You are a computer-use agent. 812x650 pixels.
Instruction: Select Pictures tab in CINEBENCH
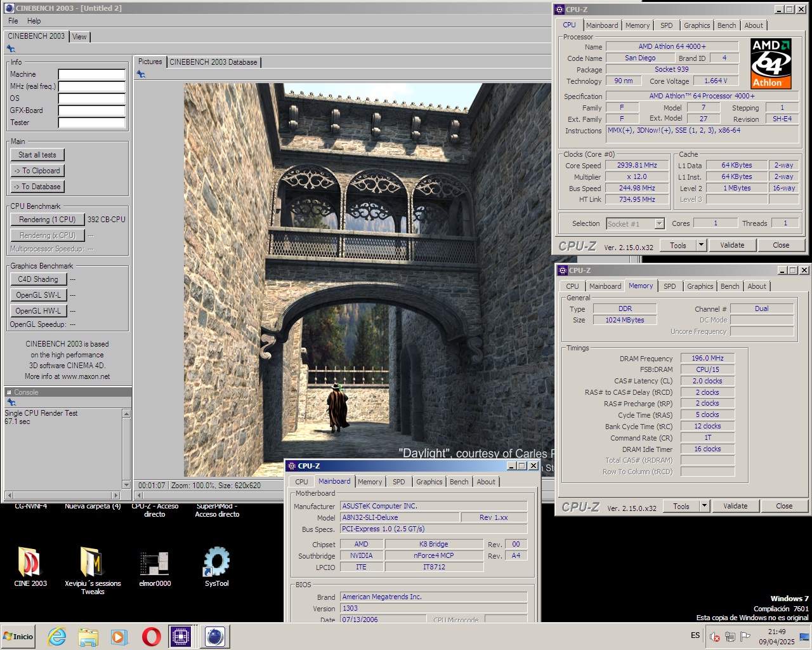(150, 62)
